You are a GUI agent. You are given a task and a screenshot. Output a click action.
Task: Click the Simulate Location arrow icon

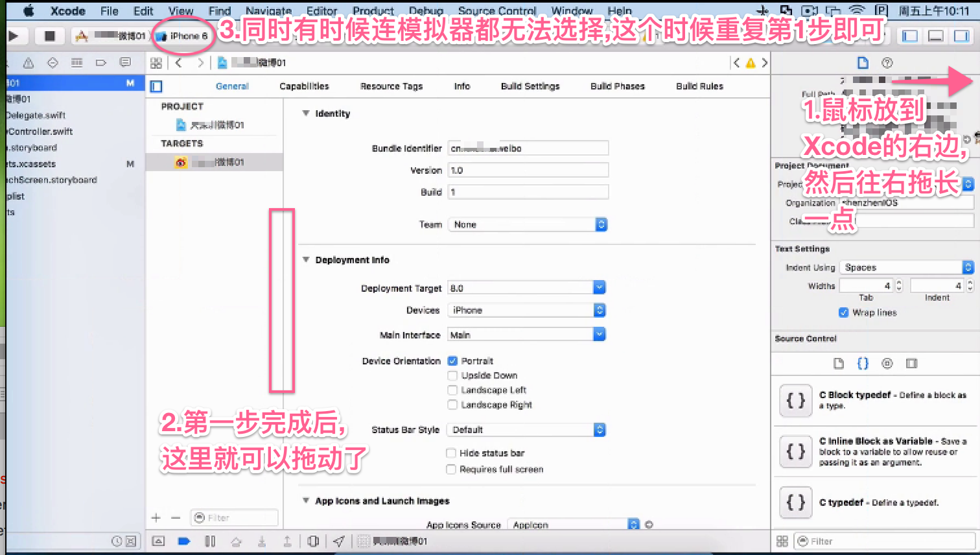338,541
